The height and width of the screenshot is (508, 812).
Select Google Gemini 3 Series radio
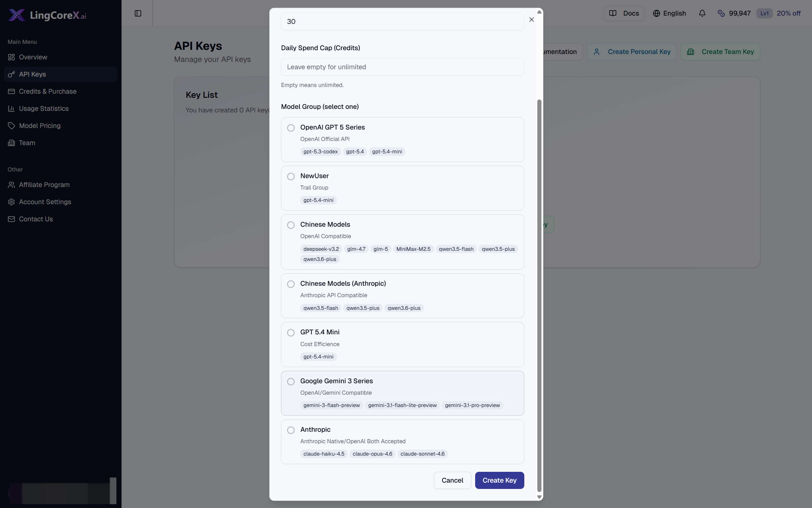291,382
